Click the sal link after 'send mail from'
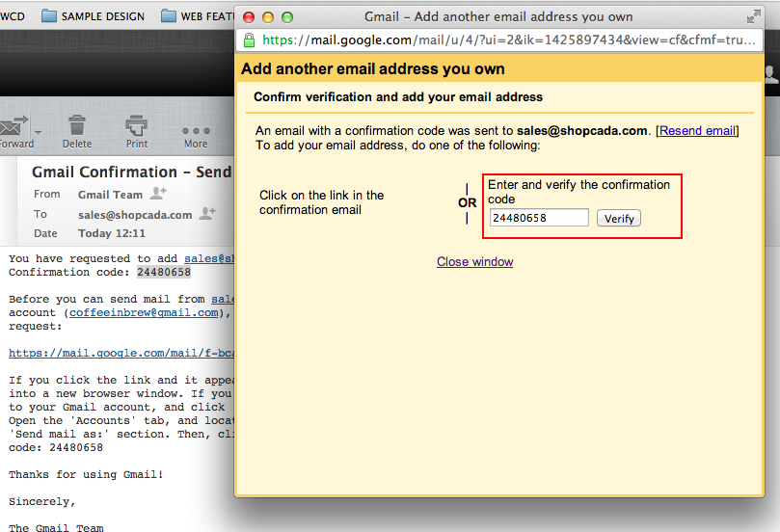780x532 pixels. point(223,300)
